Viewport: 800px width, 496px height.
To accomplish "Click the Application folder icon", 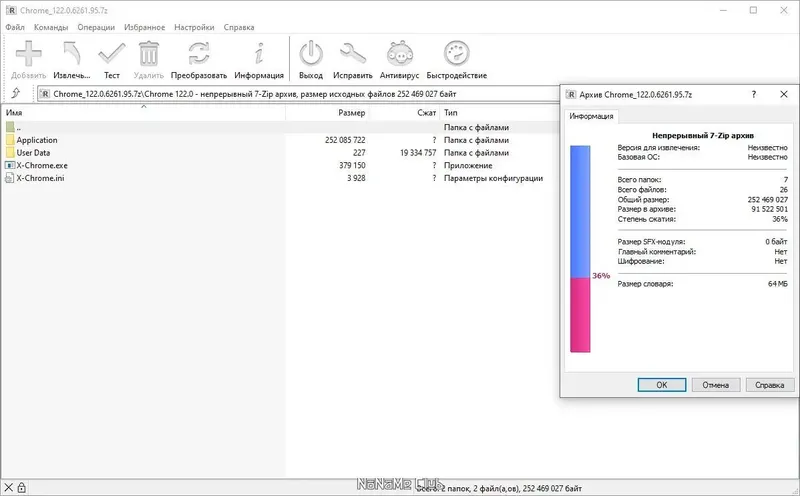I will 10,140.
